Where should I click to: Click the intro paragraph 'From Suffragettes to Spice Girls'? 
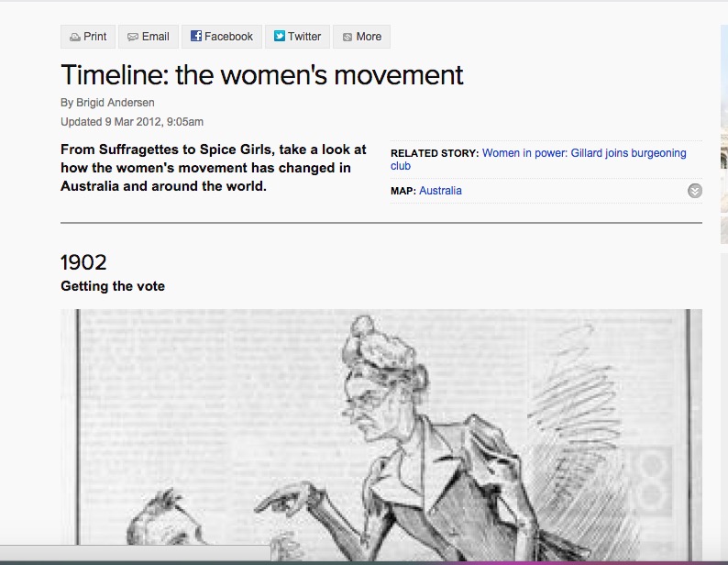tap(214, 168)
